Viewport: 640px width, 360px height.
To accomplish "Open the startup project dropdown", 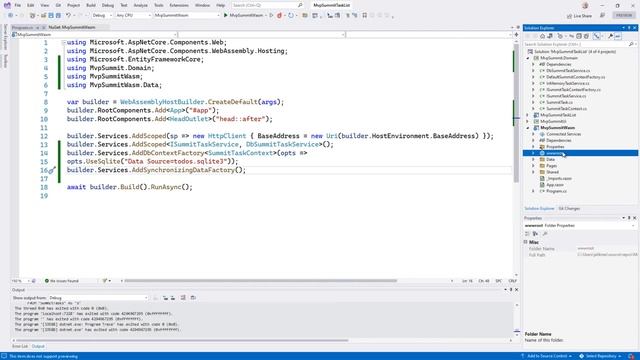I will pos(187,15).
